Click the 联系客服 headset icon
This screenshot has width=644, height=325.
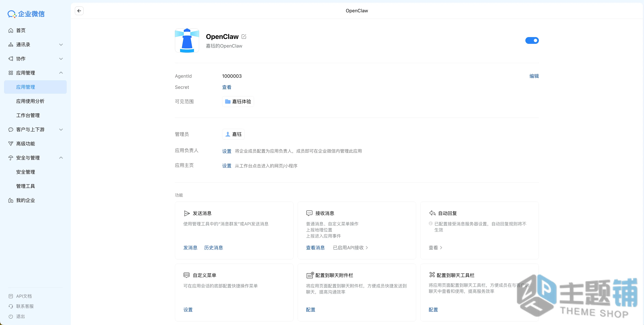[x=11, y=306]
